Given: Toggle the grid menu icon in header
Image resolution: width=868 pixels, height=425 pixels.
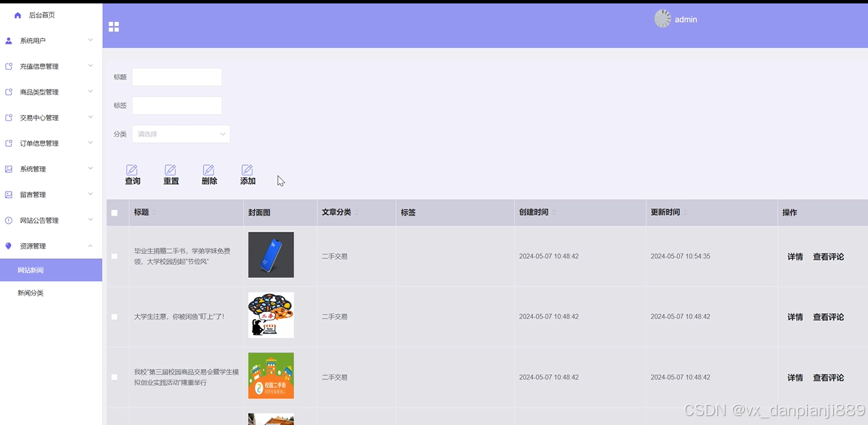Looking at the screenshot, I should (x=114, y=27).
